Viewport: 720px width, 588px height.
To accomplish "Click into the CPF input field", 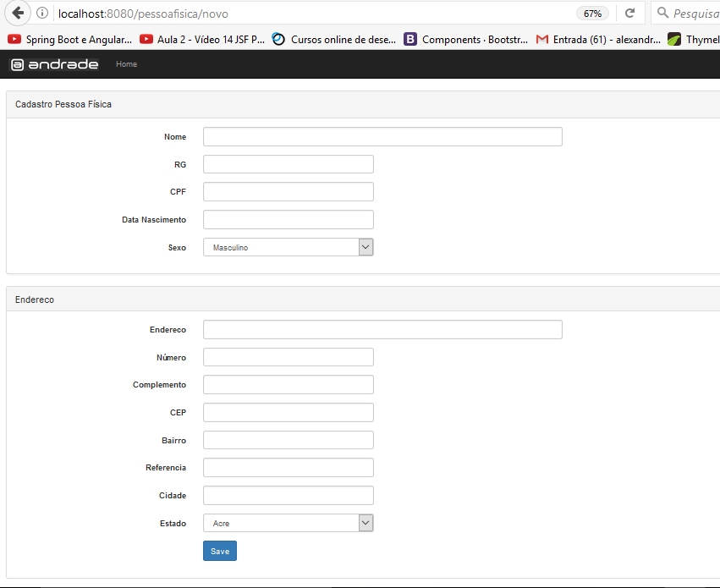I will (x=289, y=192).
